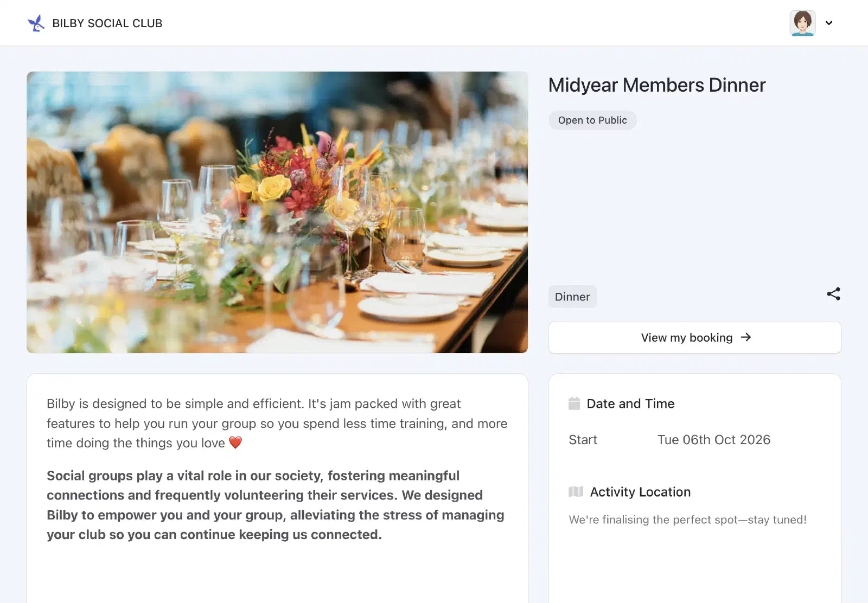Click the calendar icon beside Date and Time

pyautogui.click(x=574, y=403)
